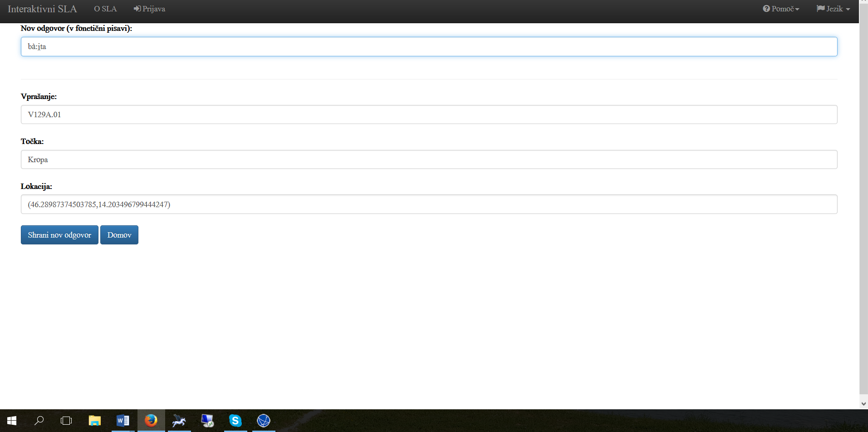Go to Interaktivni SLA home brand link
The image size is (868, 432).
coord(42,9)
